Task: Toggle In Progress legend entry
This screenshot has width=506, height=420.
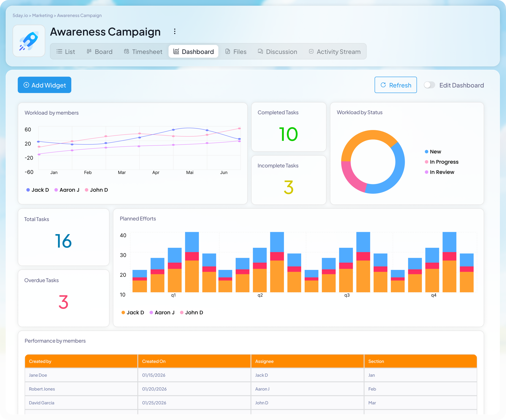Action: point(442,162)
